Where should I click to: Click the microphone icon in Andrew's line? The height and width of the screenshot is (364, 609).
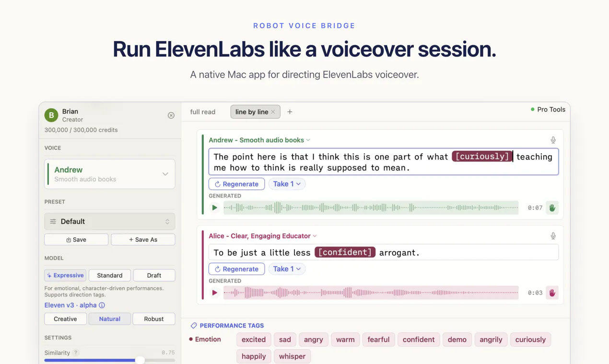(x=553, y=140)
